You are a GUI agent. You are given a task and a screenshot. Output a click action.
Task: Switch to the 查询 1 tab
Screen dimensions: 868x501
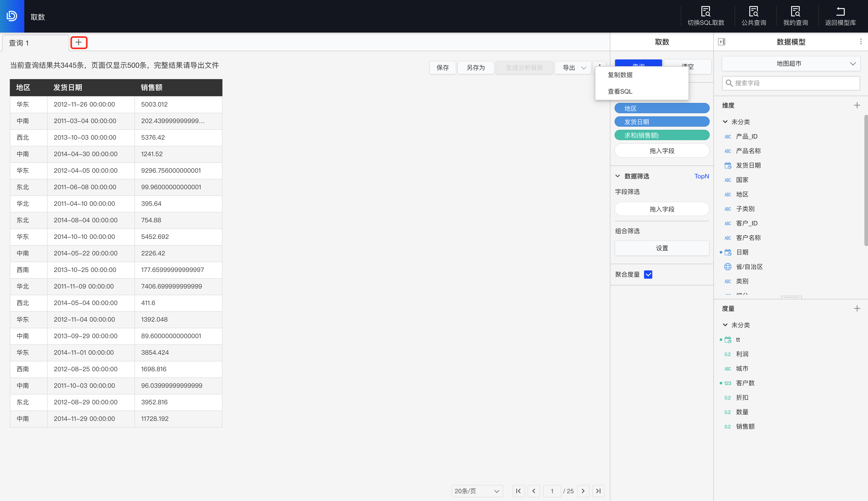[x=35, y=43]
